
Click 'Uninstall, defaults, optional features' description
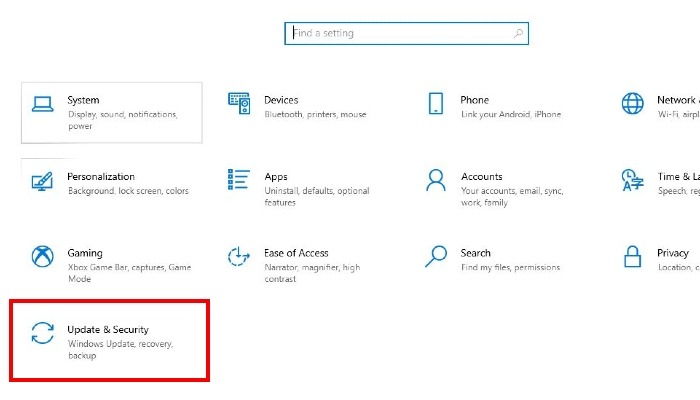317,197
